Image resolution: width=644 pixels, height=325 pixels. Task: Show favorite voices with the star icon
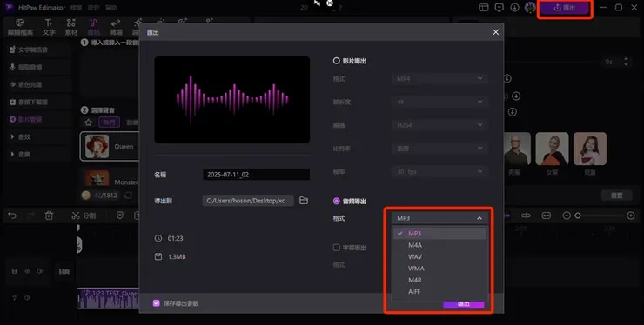click(88, 123)
